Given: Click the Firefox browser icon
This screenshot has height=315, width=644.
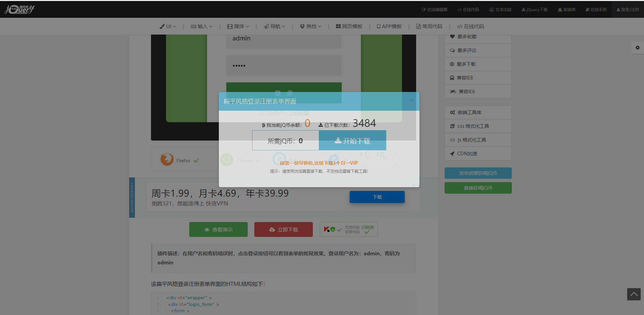Looking at the screenshot, I should pos(167,159).
